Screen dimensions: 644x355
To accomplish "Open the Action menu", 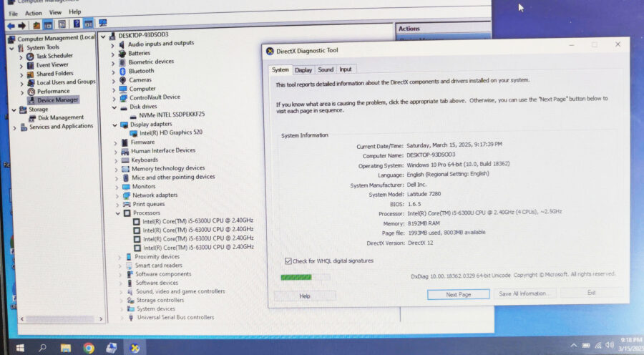I will pos(33,13).
